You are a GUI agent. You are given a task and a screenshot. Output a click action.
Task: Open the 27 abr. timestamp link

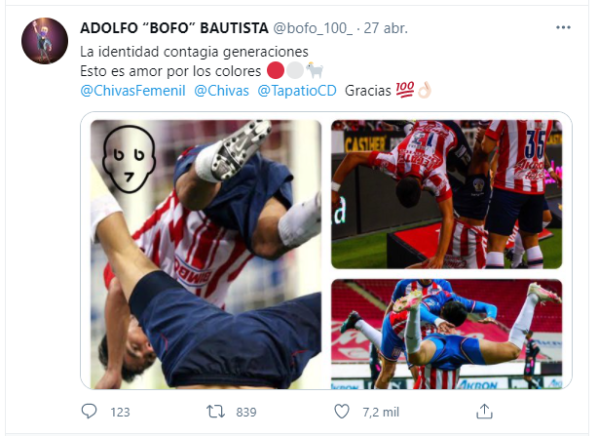386,28
